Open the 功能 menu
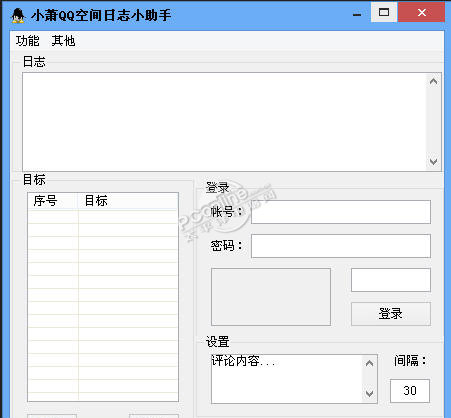Viewport: 451px width, 418px height. point(27,41)
